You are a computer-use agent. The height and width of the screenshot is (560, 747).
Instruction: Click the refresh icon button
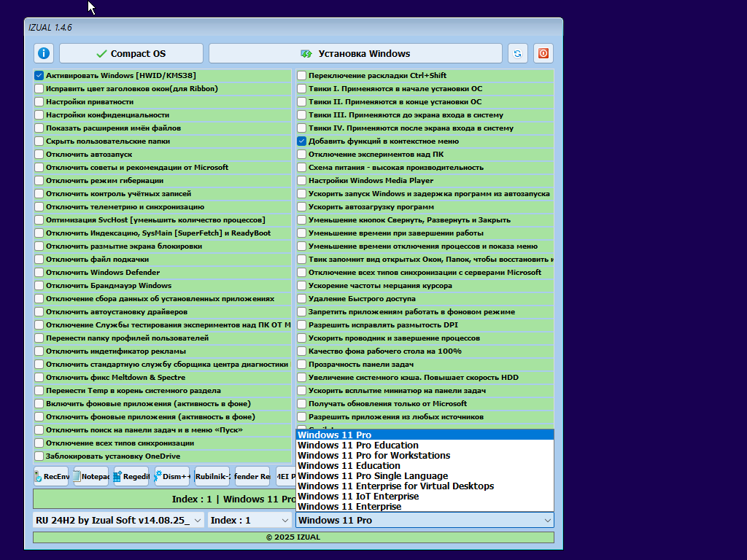(x=517, y=53)
